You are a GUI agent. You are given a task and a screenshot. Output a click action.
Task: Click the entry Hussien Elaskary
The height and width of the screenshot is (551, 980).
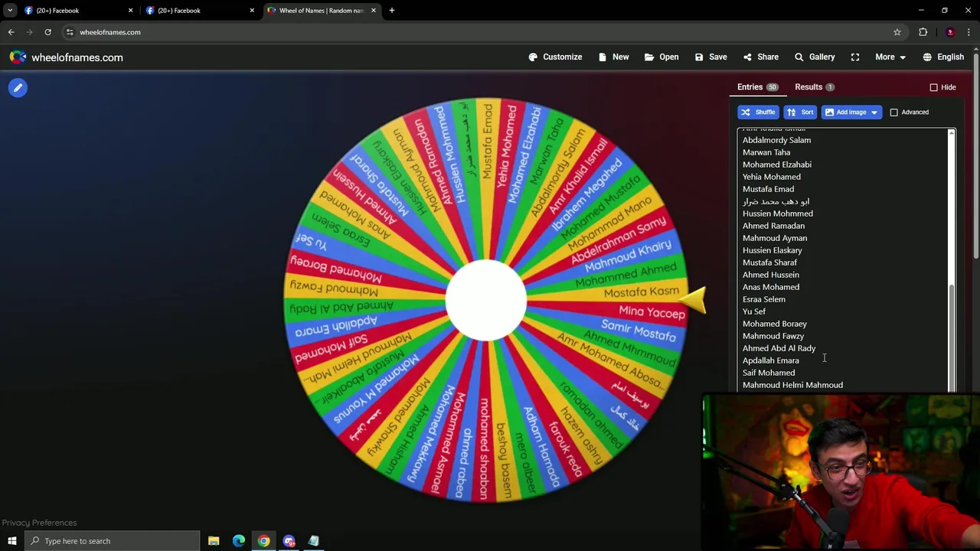773,250
